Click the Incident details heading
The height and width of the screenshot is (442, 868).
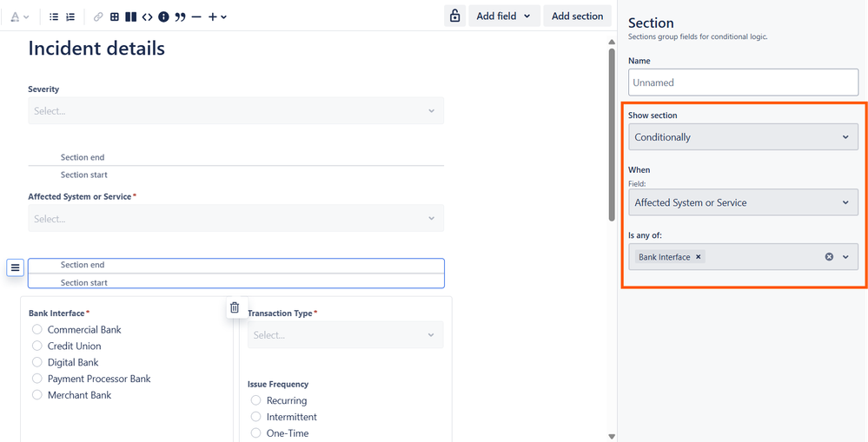96,48
